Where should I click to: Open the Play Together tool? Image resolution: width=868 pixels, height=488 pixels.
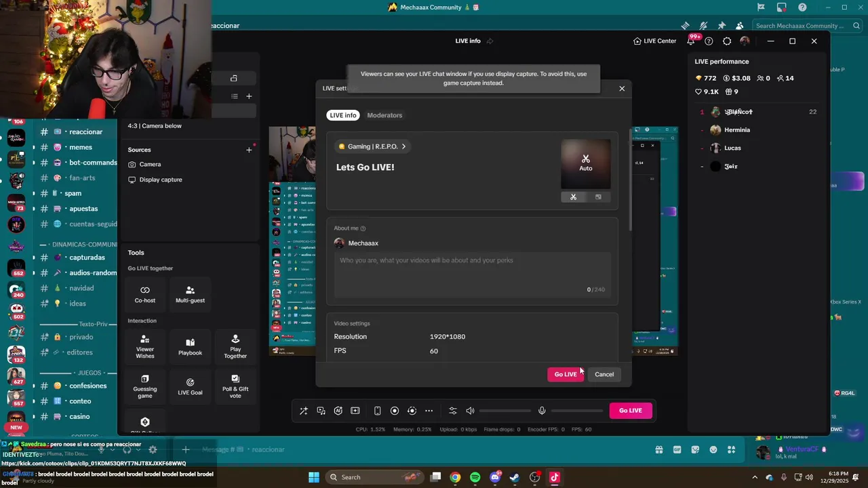[235, 346]
